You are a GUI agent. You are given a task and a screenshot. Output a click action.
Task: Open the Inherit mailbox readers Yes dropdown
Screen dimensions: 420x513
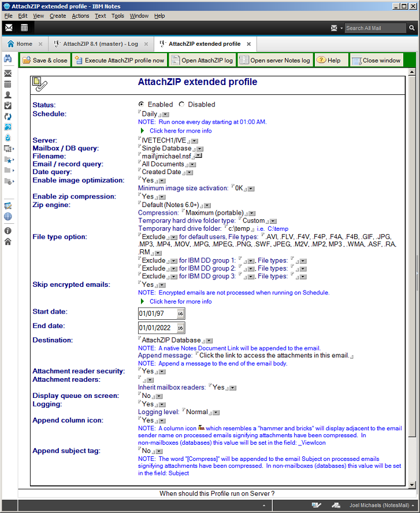click(233, 388)
